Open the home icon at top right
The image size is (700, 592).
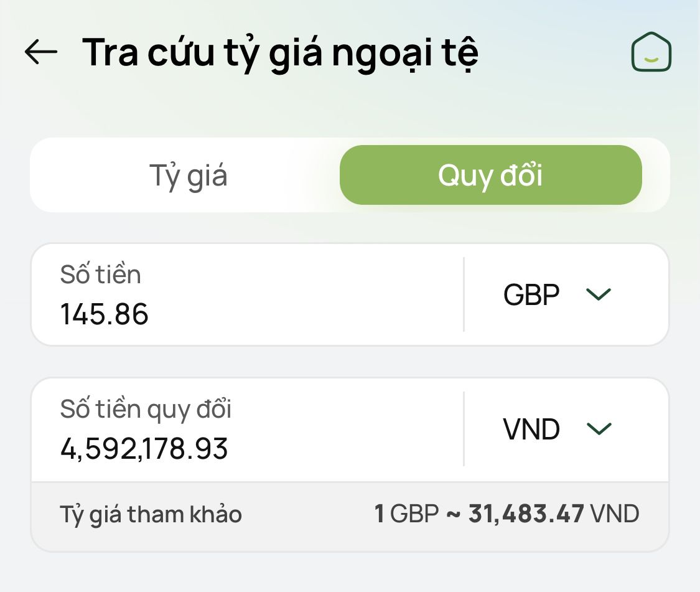point(651,52)
